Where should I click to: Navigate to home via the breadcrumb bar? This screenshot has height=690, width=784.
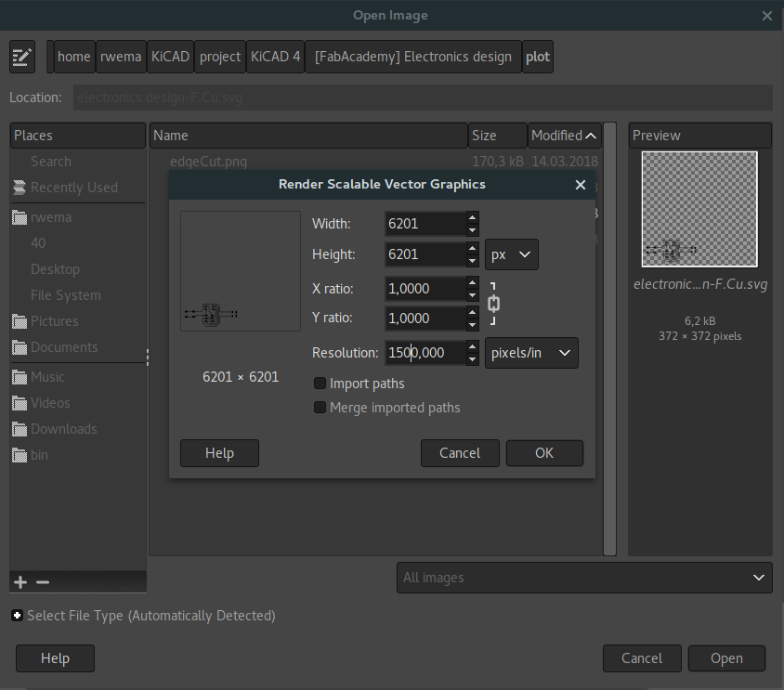click(73, 57)
